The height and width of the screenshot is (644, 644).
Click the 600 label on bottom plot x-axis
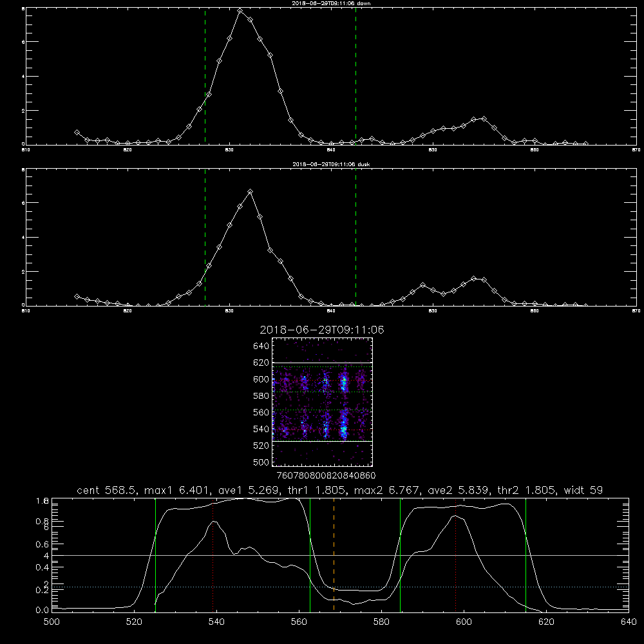[x=464, y=622]
